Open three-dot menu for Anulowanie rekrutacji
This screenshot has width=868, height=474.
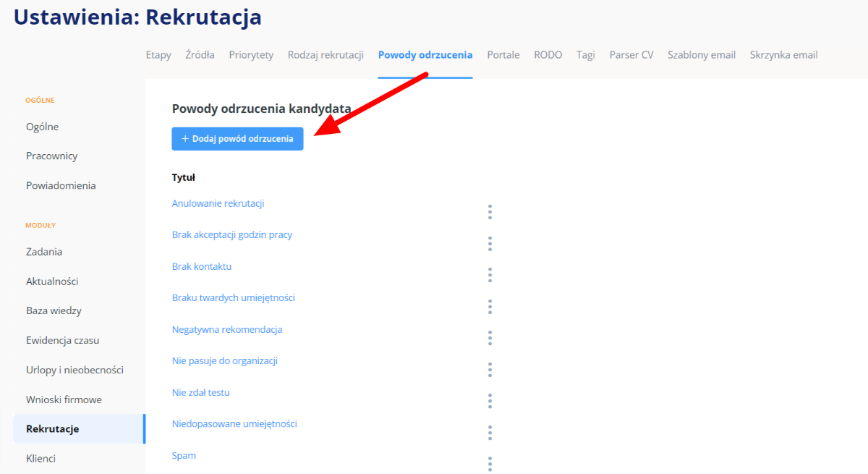pos(490,212)
